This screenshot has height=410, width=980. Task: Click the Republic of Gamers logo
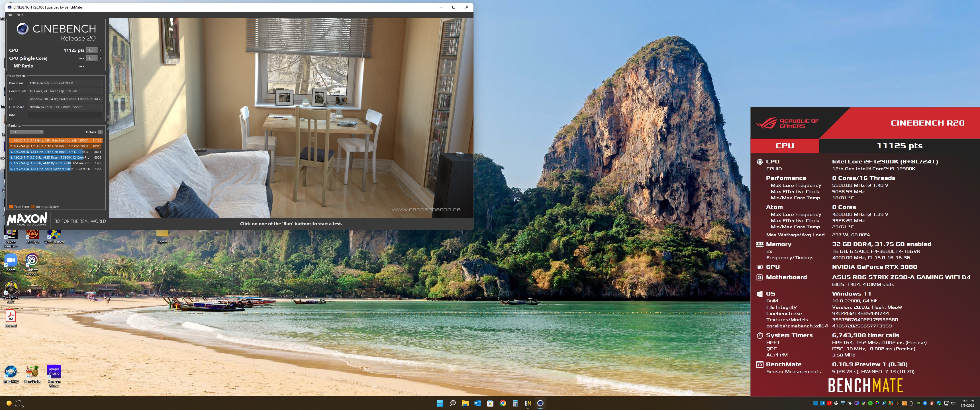pyautogui.click(x=787, y=123)
